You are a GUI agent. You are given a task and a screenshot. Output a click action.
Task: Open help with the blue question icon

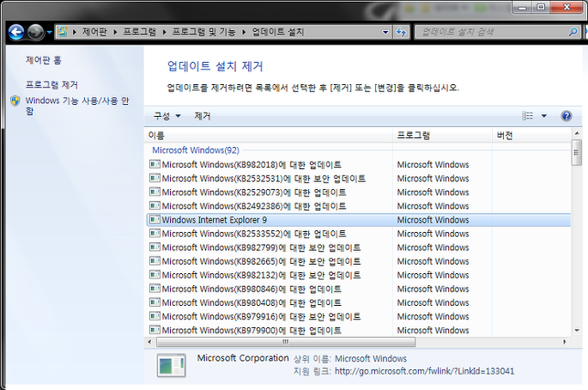(x=567, y=116)
